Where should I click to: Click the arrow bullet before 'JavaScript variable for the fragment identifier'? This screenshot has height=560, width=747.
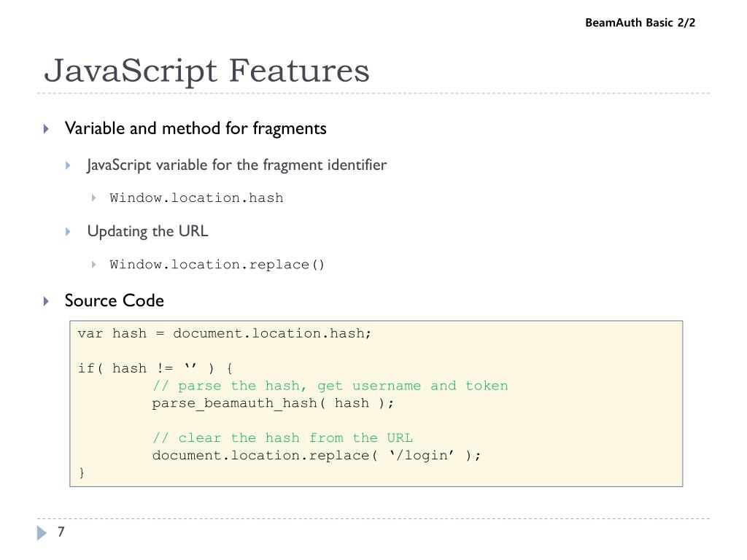(x=68, y=166)
